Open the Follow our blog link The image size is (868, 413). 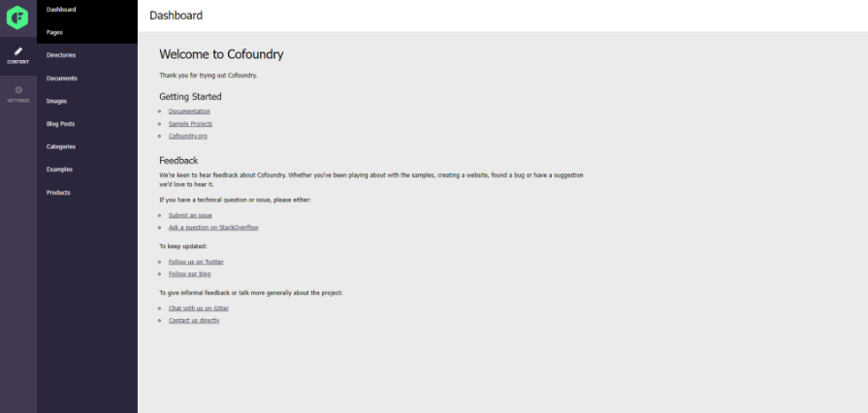[x=189, y=274]
